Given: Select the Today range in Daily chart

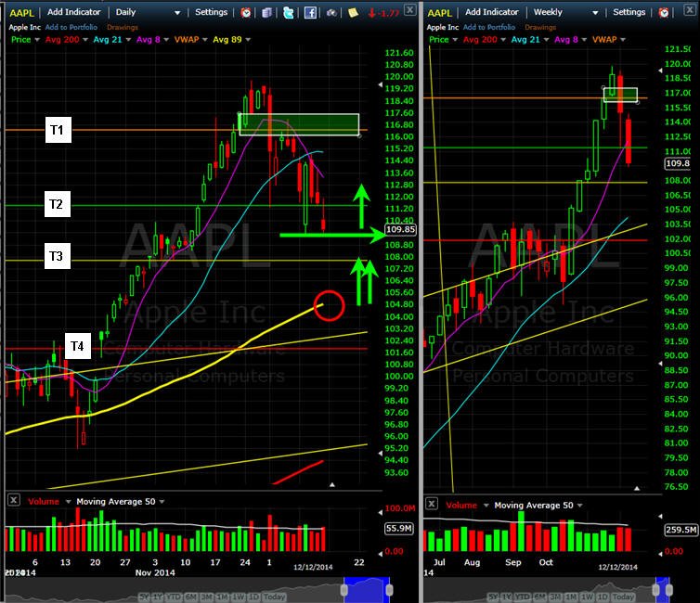Looking at the screenshot, I should pos(274,597).
